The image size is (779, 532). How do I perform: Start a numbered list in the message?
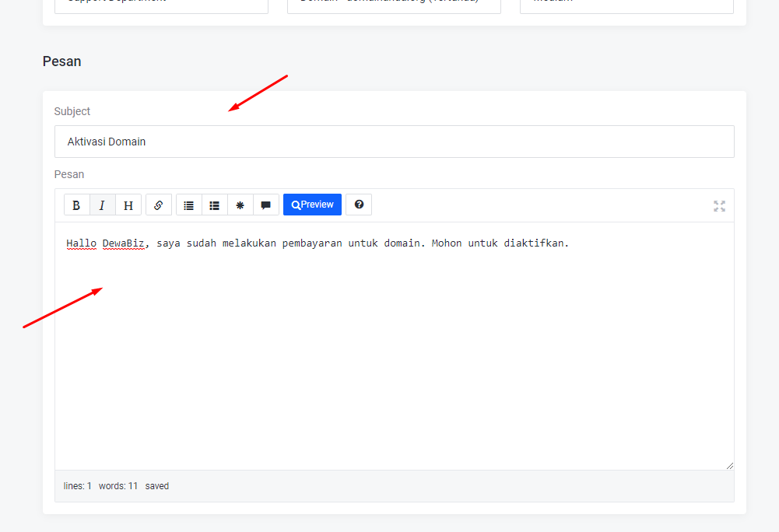pos(214,205)
